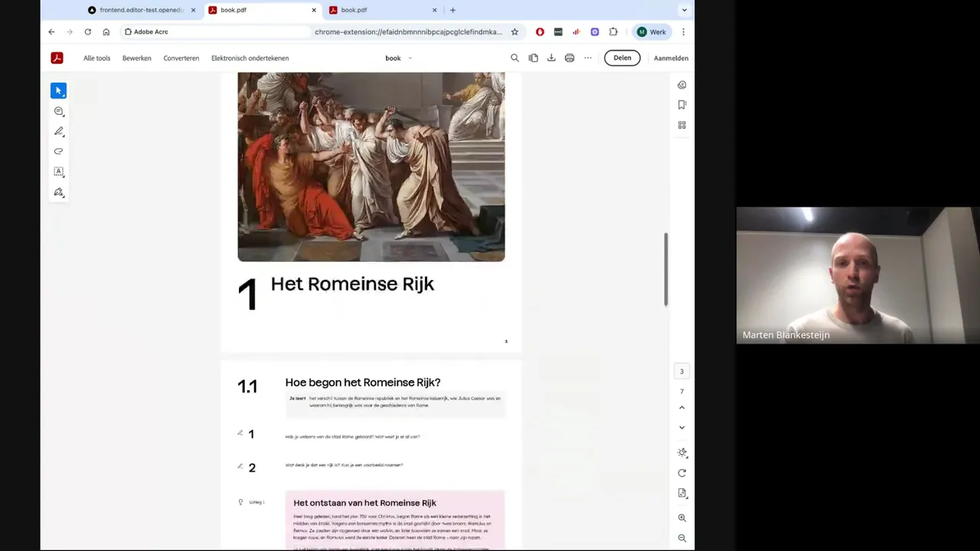980x551 pixels.
Task: Open the sign and fill tool
Action: (x=58, y=192)
